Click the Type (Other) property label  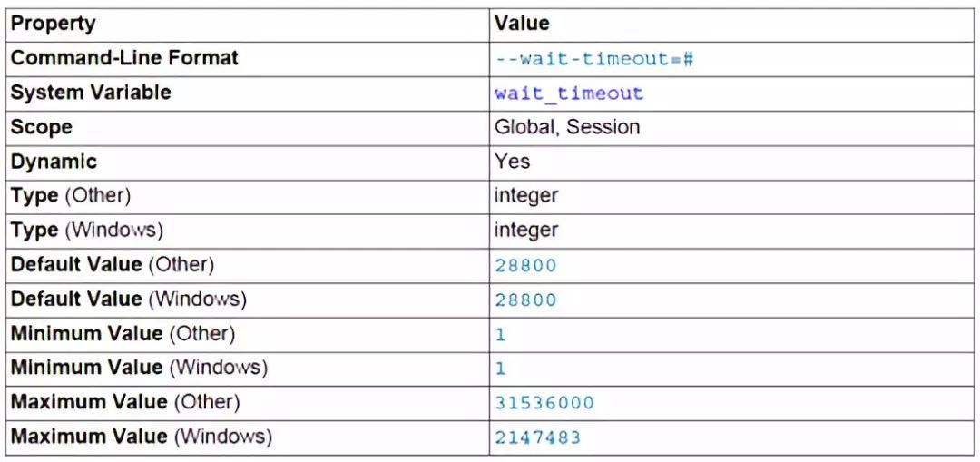(x=71, y=196)
